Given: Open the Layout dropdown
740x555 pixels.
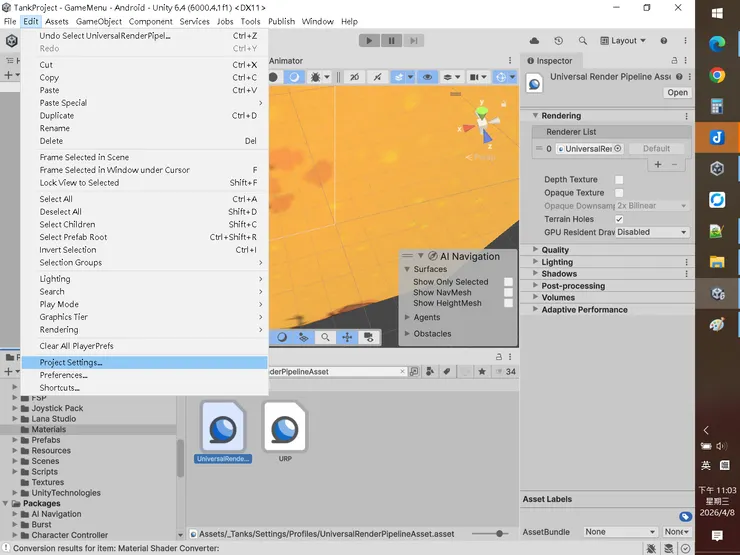Looking at the screenshot, I should point(622,41).
